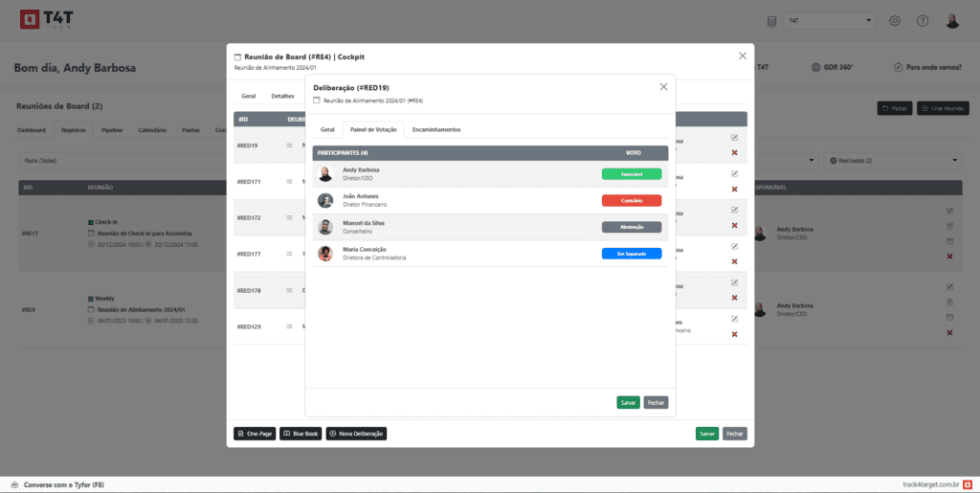Screen dimensions: 980x493
Task: Toggle Manoel da Silva's Abstenção vote
Action: [632, 227]
